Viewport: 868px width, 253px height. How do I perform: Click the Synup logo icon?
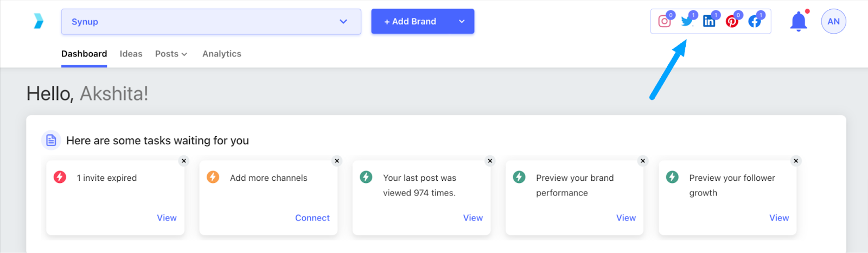pyautogui.click(x=39, y=21)
